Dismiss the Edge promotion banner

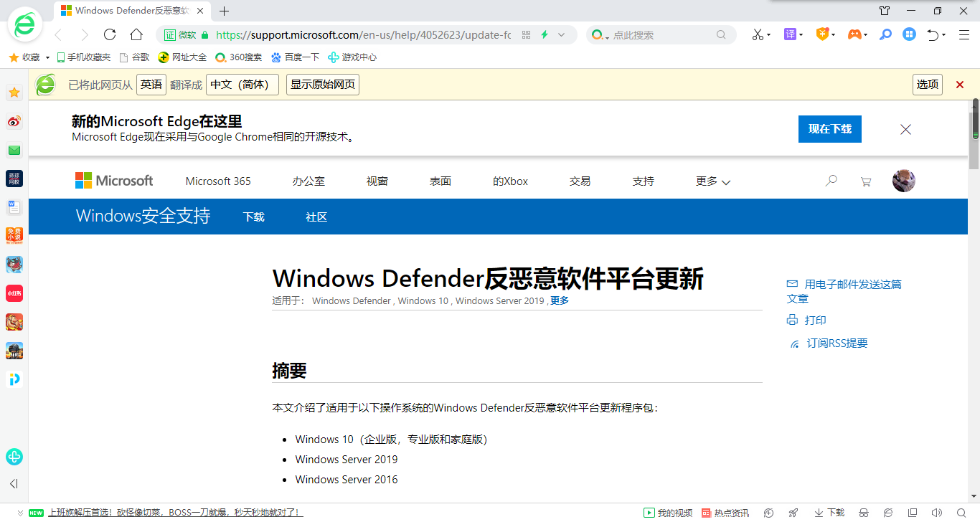point(905,129)
